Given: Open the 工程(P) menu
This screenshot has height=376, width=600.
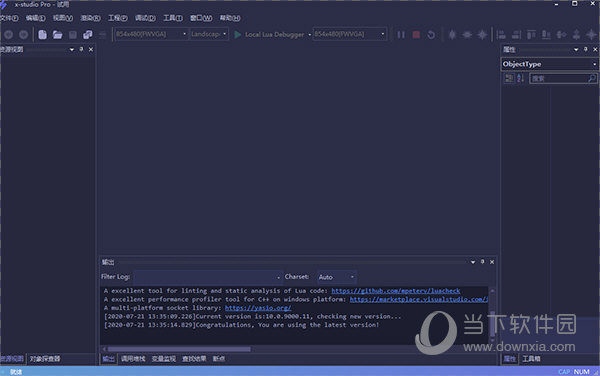Looking at the screenshot, I should point(117,18).
